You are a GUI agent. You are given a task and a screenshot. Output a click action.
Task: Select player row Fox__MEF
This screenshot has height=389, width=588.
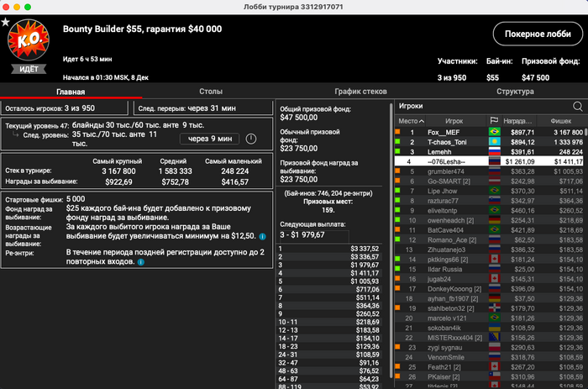pyautogui.click(x=489, y=132)
